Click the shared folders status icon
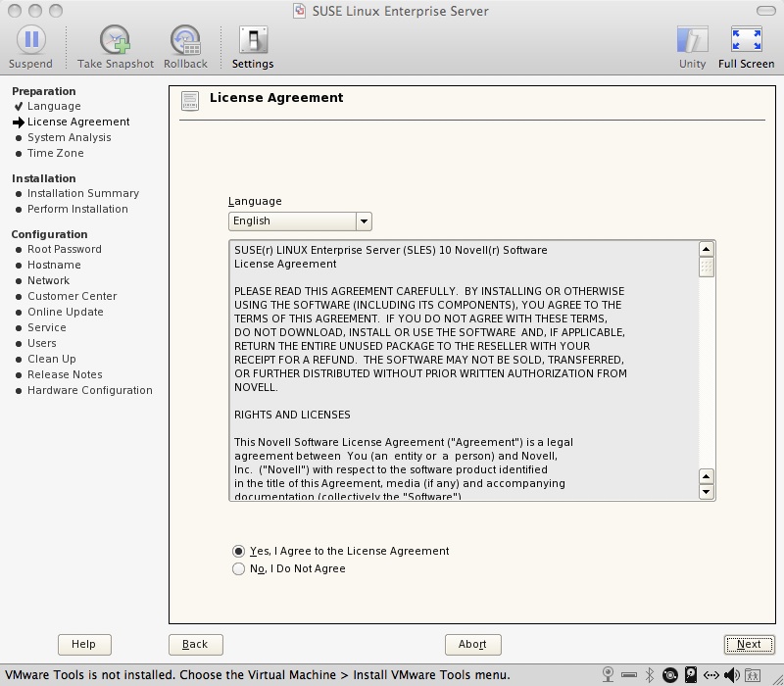The width and height of the screenshot is (784, 686). coord(753,675)
